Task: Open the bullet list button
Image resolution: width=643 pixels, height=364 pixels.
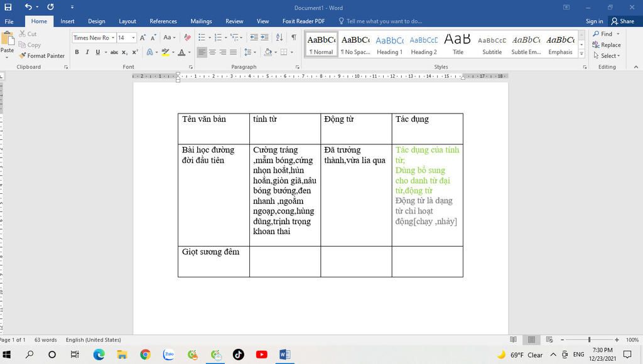Action: click(x=202, y=38)
